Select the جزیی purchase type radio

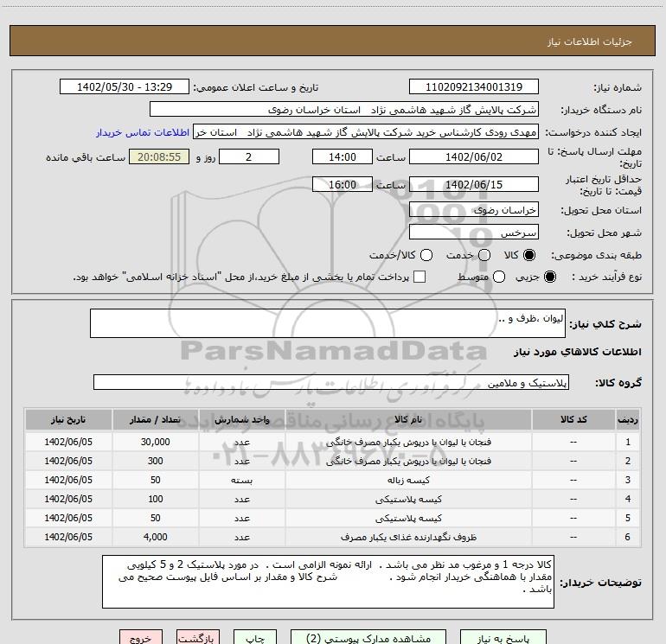pyautogui.click(x=549, y=277)
